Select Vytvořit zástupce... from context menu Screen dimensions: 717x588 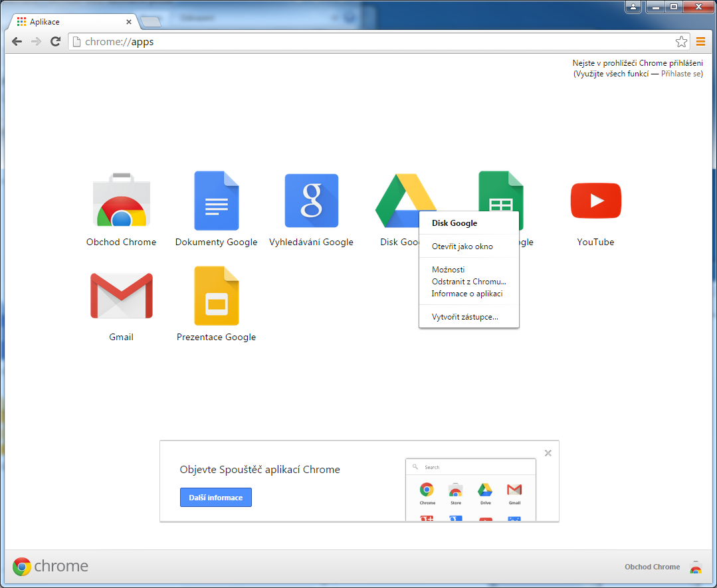pos(468,317)
